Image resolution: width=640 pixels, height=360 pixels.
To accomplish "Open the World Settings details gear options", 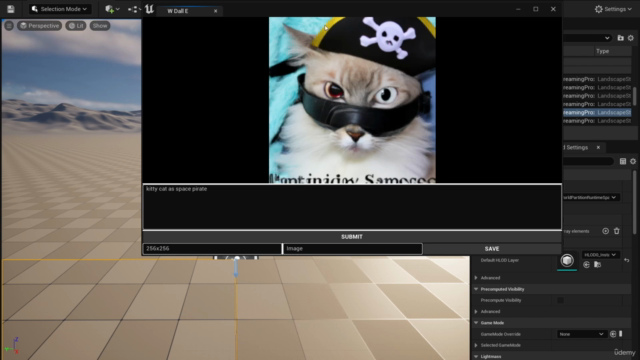I will tap(633, 161).
